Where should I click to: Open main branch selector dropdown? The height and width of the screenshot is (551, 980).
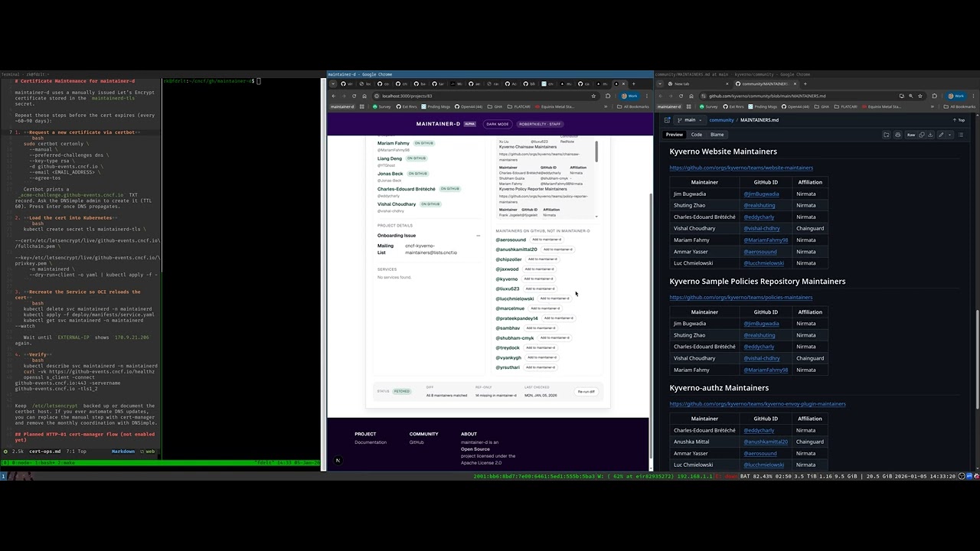pyautogui.click(x=690, y=120)
